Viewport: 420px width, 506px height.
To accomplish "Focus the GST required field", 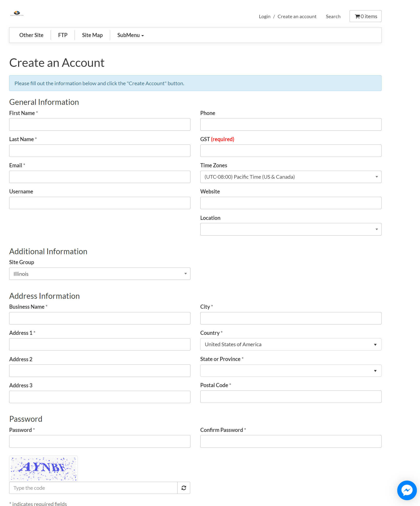I will 291,151.
